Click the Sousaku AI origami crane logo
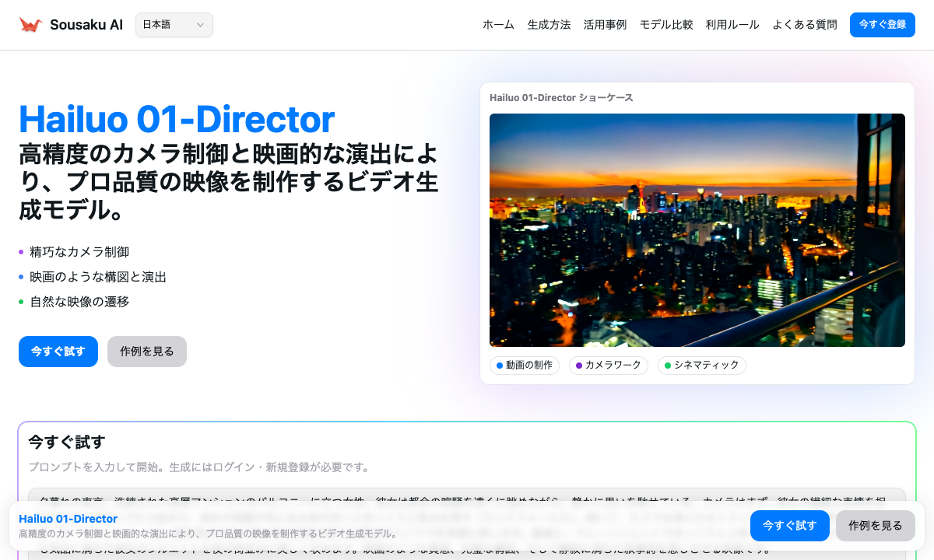The height and width of the screenshot is (560, 934). tap(30, 25)
